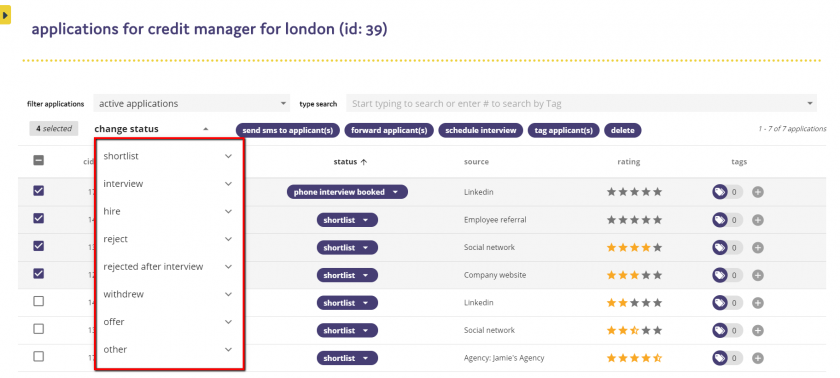Click the tag icon in the Company website row
Image resolution: width=840 pixels, height=378 pixels.
click(719, 275)
